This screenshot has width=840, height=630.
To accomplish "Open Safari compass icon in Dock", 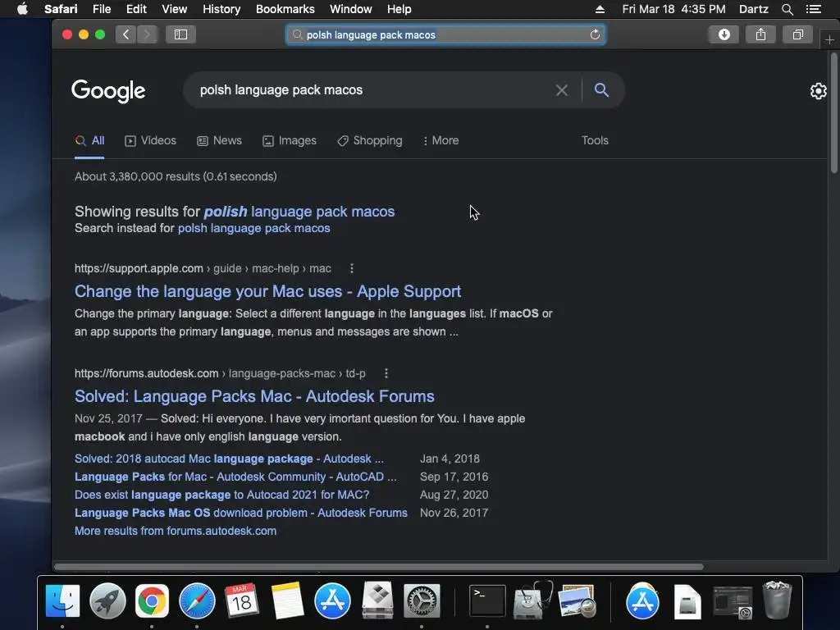I will (197, 600).
